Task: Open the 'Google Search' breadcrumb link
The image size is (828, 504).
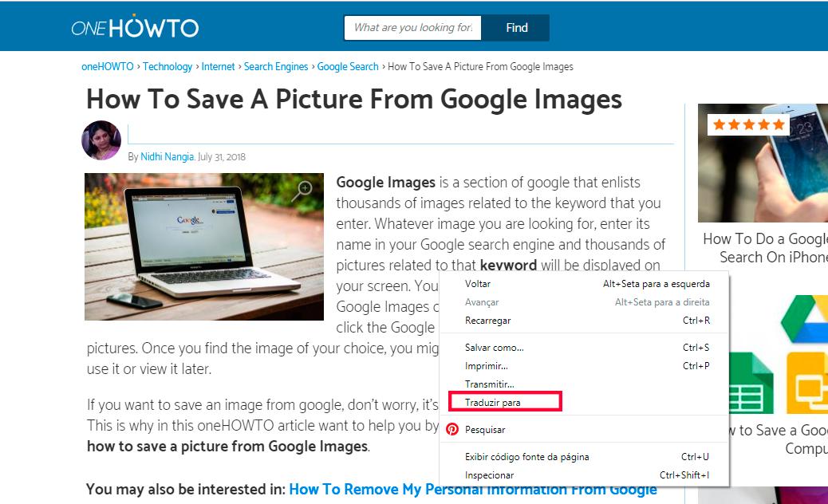Action: coord(348,67)
